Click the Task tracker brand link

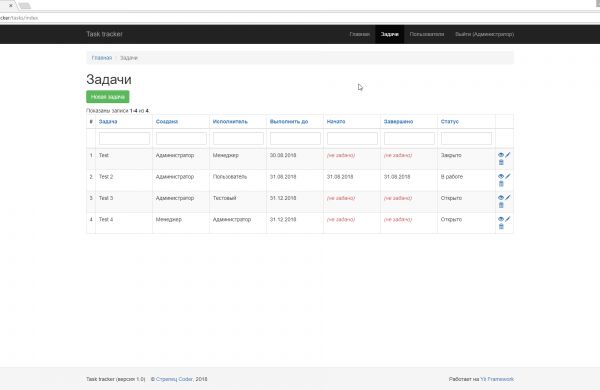[104, 34]
